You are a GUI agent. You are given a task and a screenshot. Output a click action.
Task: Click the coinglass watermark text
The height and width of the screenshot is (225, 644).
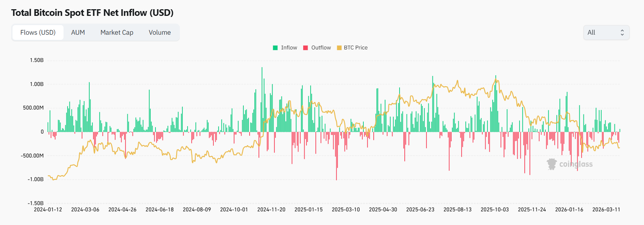pos(576,164)
